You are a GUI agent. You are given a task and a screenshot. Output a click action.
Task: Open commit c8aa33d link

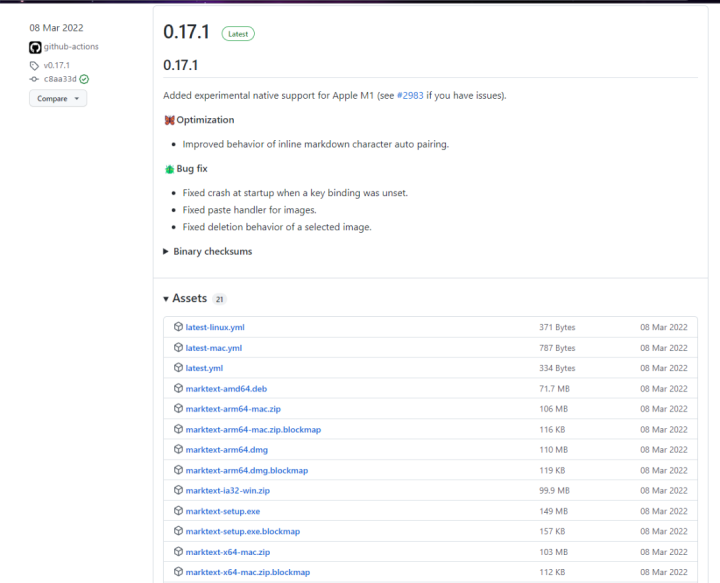(60, 79)
